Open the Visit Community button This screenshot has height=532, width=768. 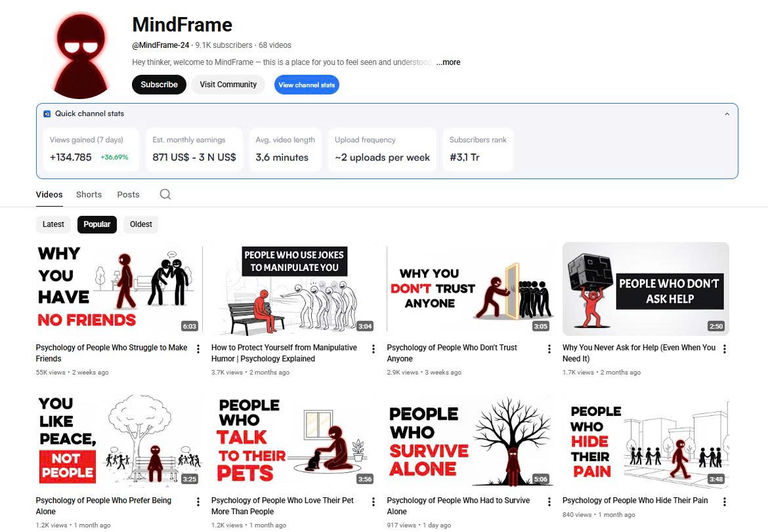[228, 84]
